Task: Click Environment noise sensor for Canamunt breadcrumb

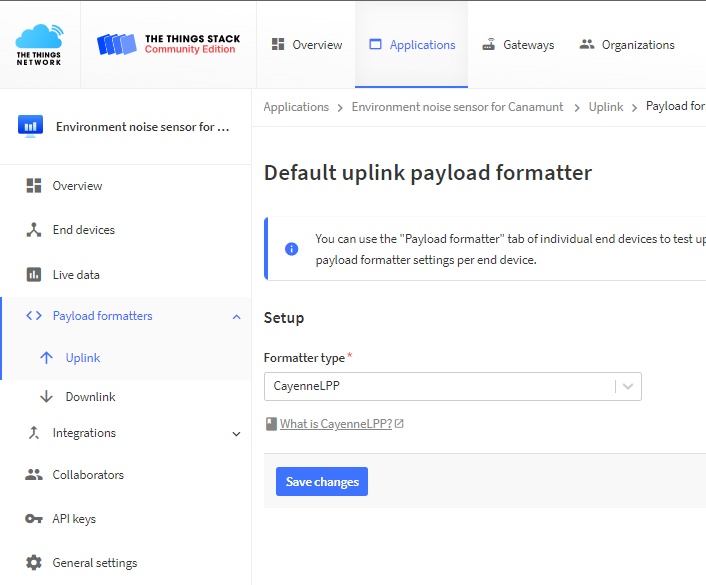Action: [457, 107]
